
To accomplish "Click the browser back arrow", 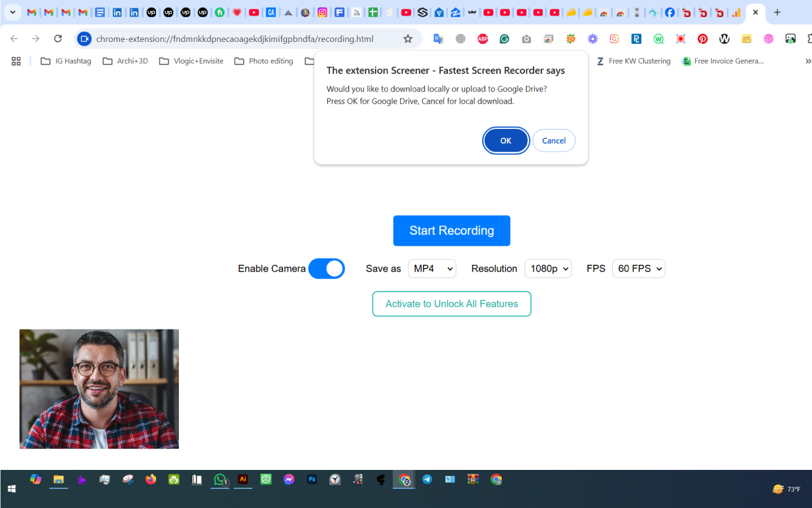I will (14, 39).
